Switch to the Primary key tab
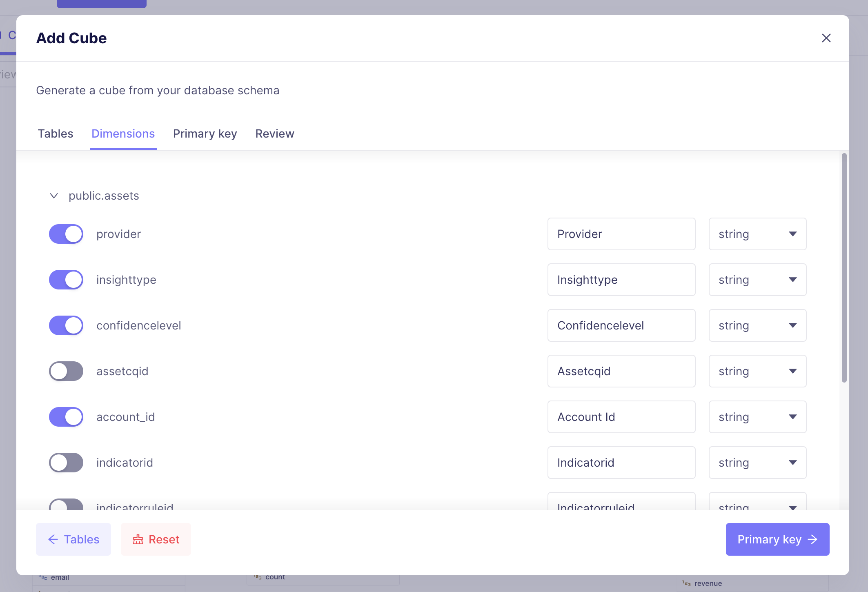Screen dimensions: 868x592 [x=205, y=134]
